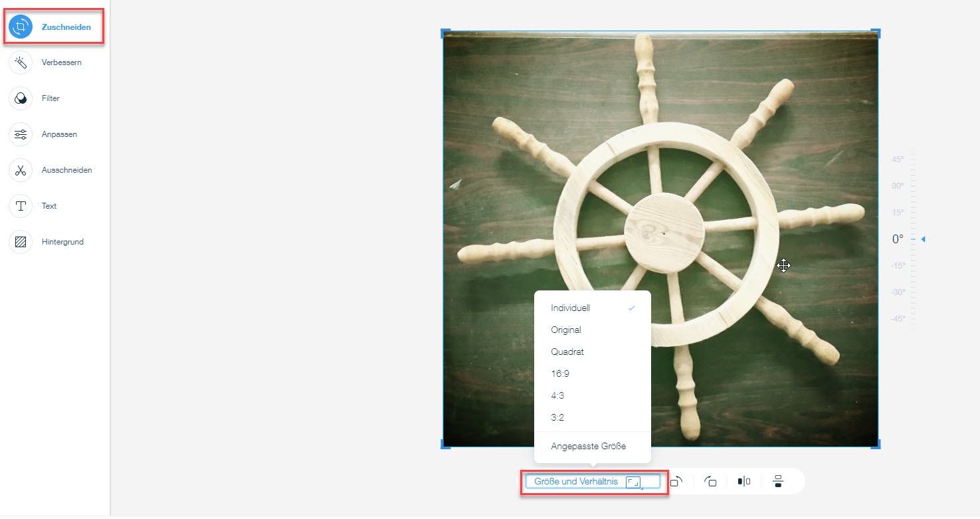Screen dimensions: 980x519
Task: Open the Größe und Verhältnis dropdown
Action: 593,482
